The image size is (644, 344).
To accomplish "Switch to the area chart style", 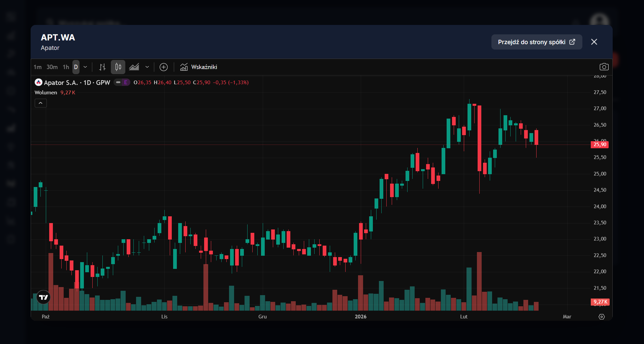I will pos(134,67).
